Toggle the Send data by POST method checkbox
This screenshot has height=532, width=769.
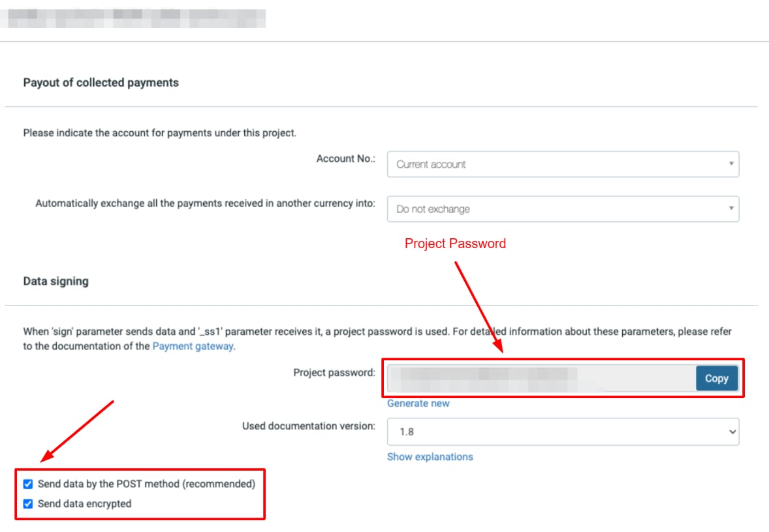tap(28, 484)
